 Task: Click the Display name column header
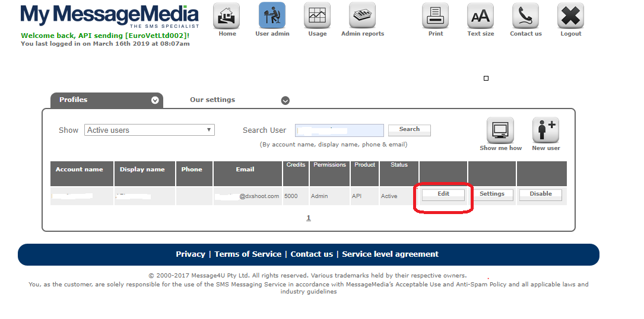pos(145,173)
